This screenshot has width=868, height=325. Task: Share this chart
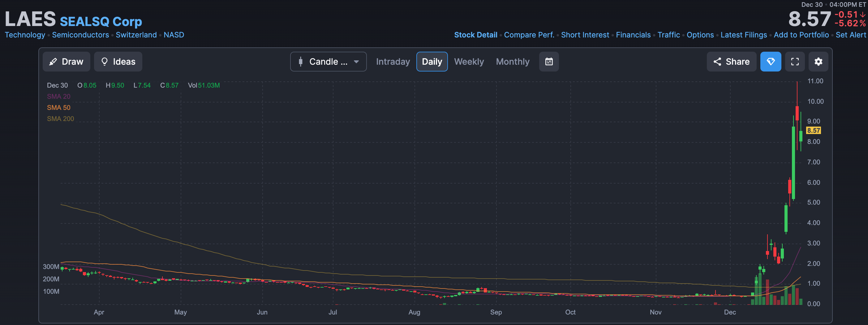pos(732,62)
